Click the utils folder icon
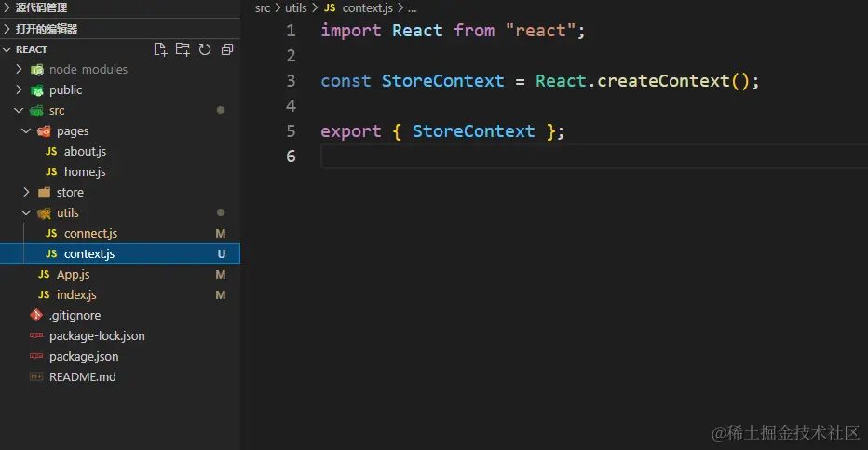868x450 pixels. point(44,213)
